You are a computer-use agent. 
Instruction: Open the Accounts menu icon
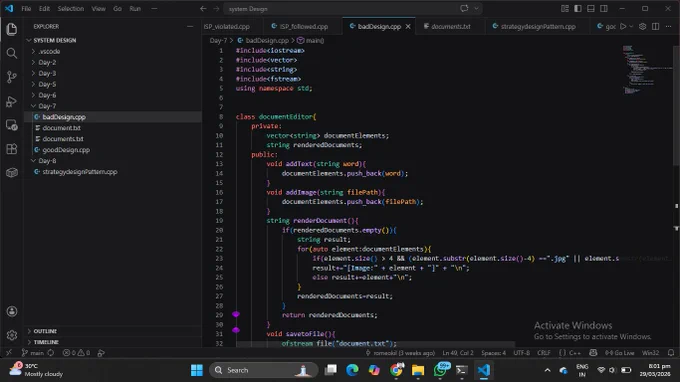(12, 311)
